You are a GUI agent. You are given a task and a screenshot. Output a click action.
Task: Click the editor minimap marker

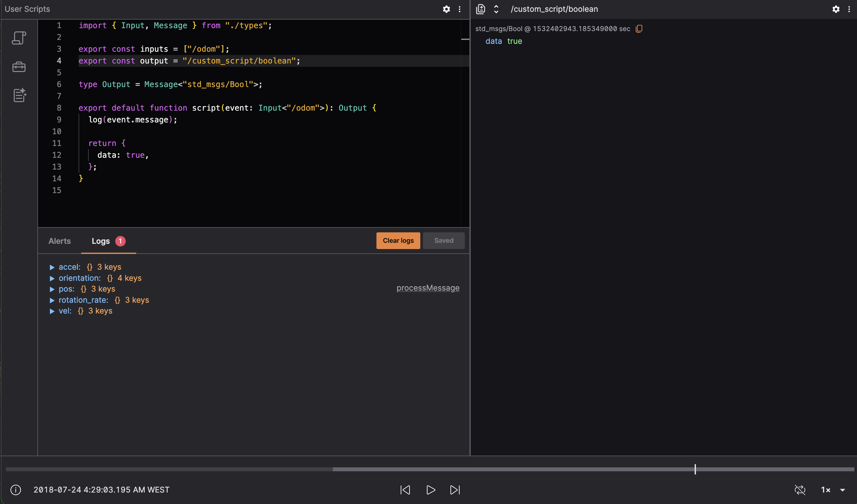pos(465,40)
